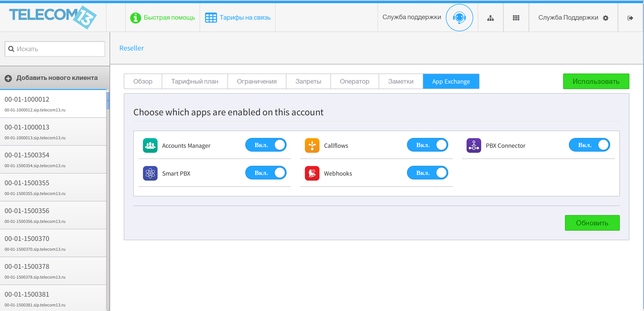644x311 pixels.
Task: Click the user settings gear icon
Action: pos(605,18)
